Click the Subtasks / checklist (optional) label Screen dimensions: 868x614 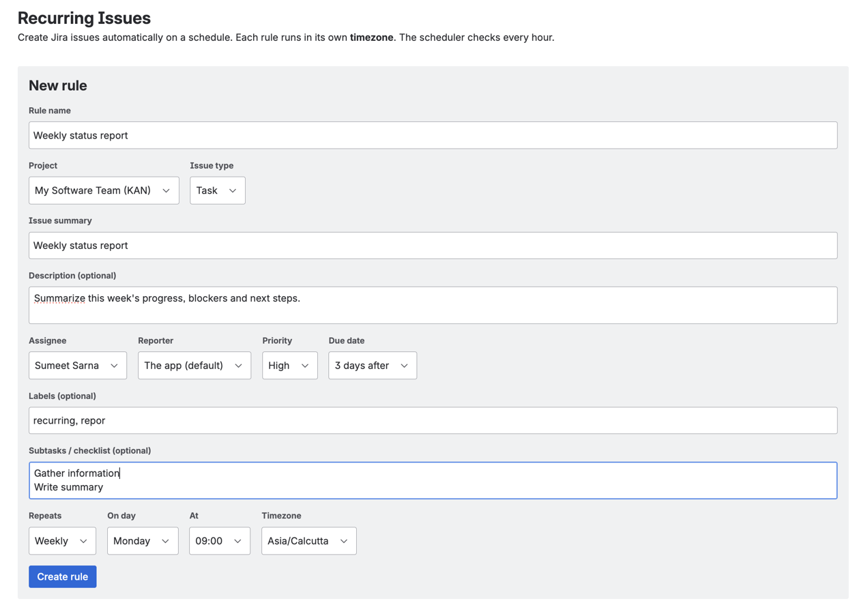[90, 450]
